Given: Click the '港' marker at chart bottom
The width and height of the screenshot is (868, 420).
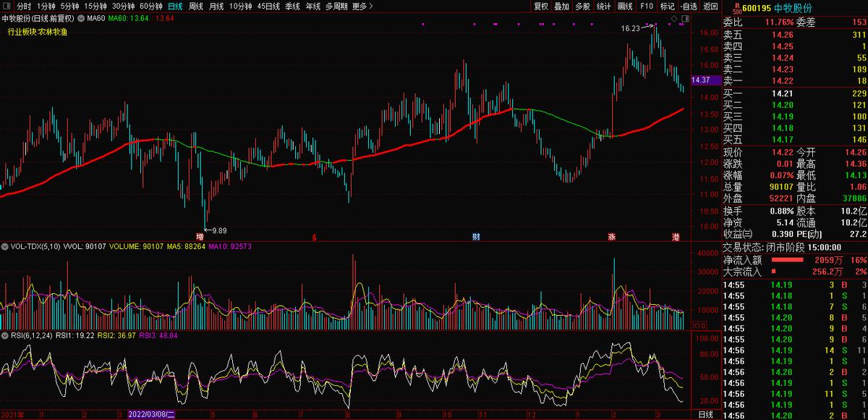Looking at the screenshot, I should click(676, 237).
